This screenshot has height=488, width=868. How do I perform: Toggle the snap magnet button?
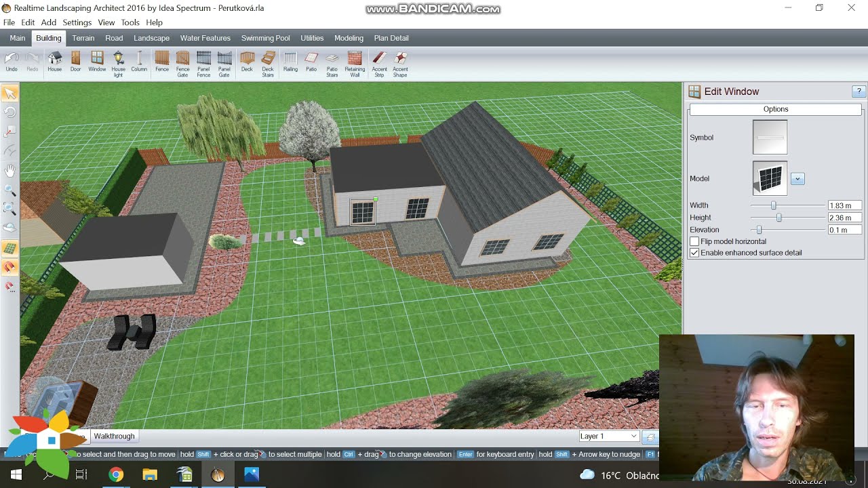click(10, 267)
